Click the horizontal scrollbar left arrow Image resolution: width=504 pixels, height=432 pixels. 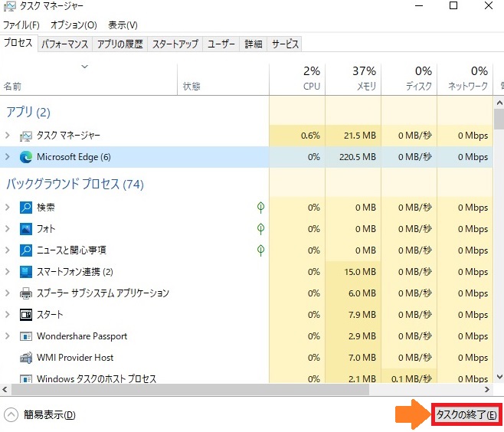click(5, 390)
